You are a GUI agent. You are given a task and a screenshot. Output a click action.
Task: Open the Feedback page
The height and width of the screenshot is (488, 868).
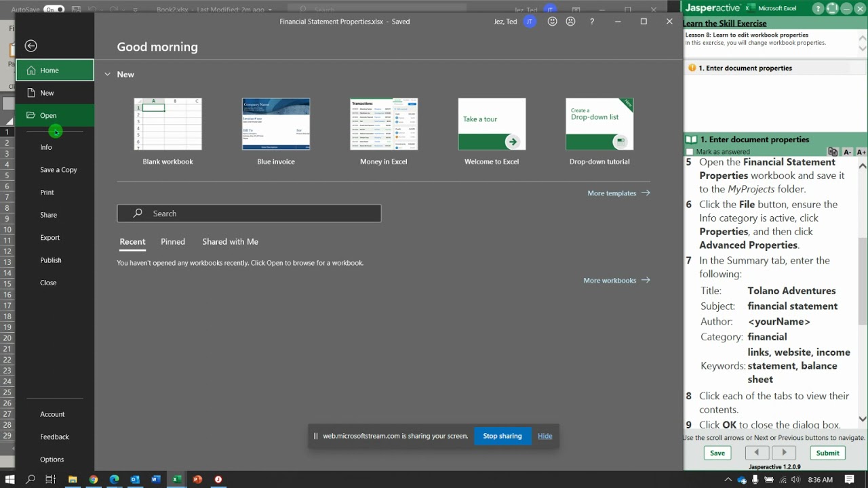[x=55, y=437]
